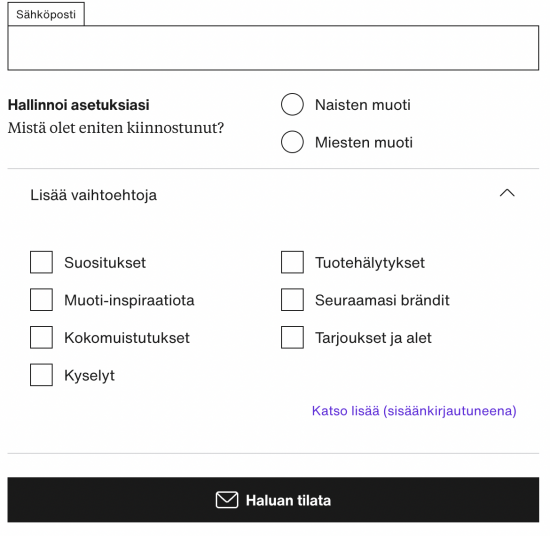Image resolution: width=550 pixels, height=536 pixels.
Task: Check the Tuotehälytykset checkbox
Action: tap(292, 262)
